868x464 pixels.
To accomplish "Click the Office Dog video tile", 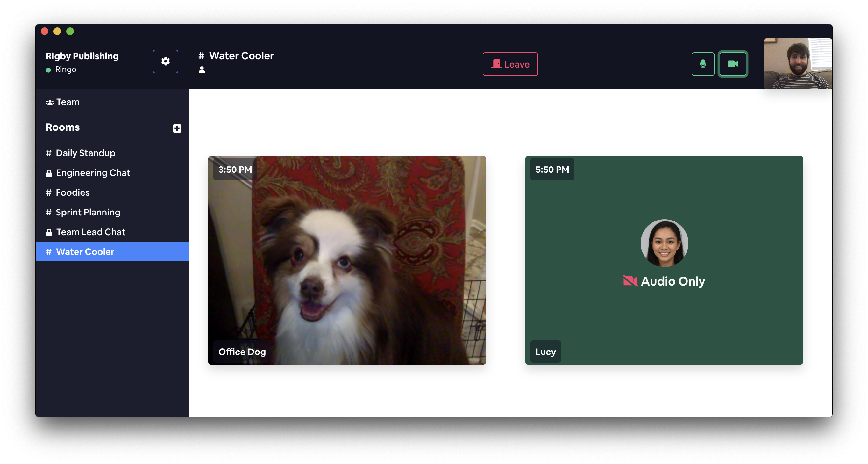I will click(347, 260).
